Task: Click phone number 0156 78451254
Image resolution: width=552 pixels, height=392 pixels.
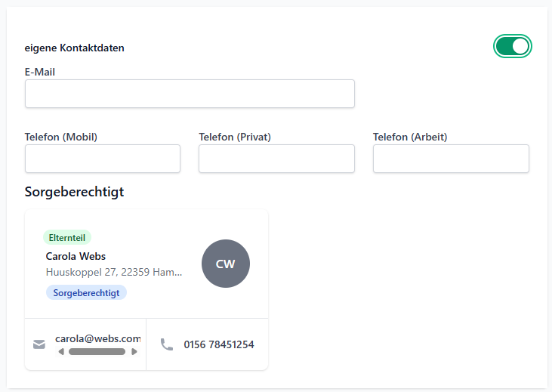Action: [x=219, y=344]
